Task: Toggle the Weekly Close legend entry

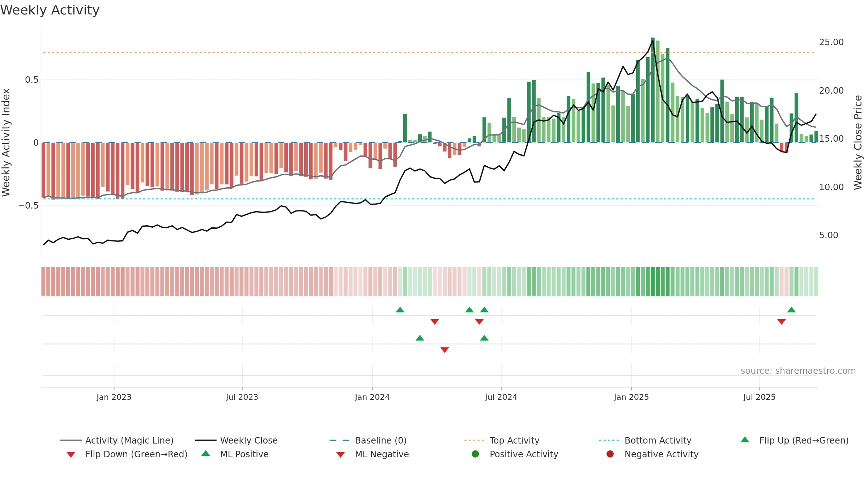Action: (236, 440)
